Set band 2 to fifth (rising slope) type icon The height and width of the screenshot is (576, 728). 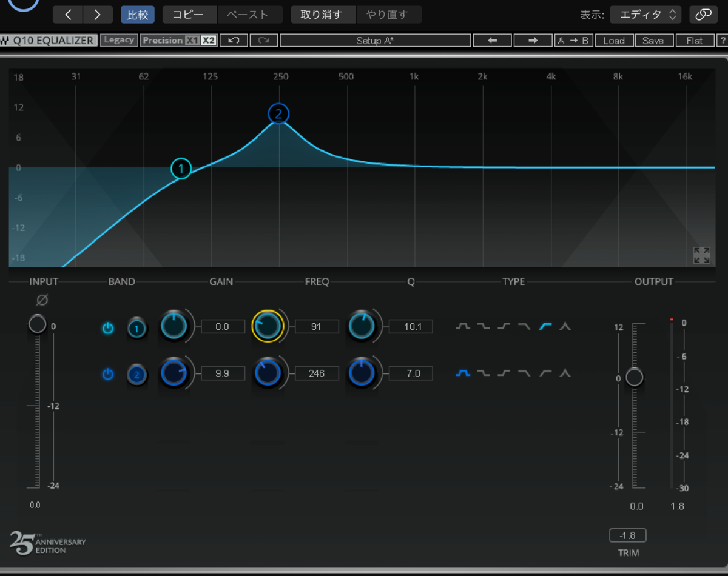click(x=545, y=373)
